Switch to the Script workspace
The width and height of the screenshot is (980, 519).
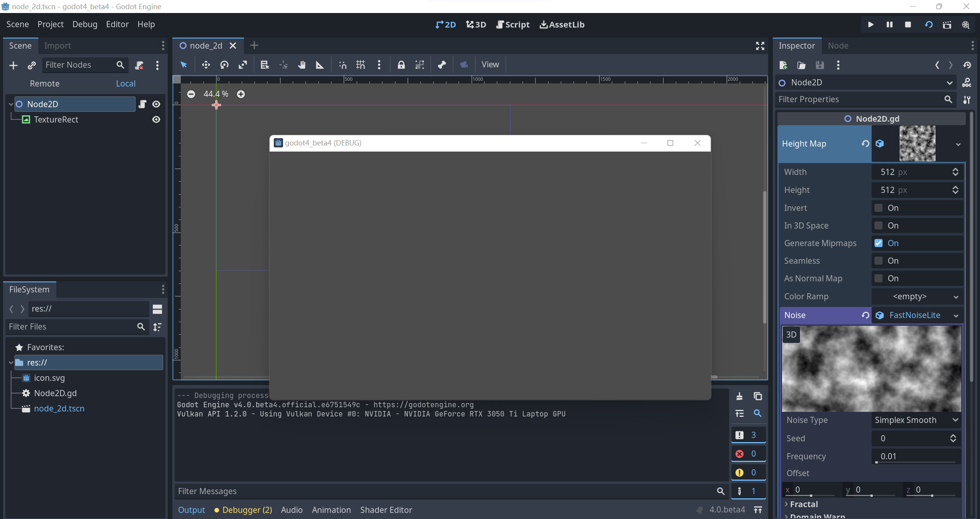coord(513,24)
